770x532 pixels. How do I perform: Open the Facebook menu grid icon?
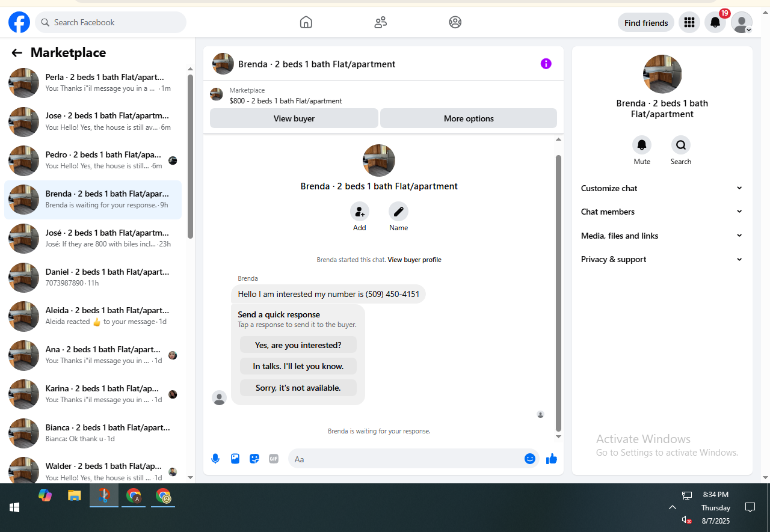(x=689, y=23)
